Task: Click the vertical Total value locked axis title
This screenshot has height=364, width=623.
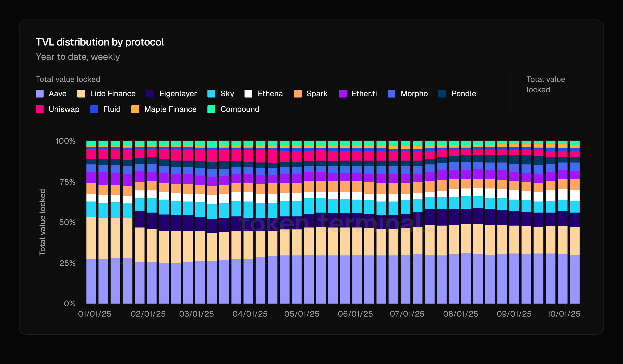Action: 42,222
